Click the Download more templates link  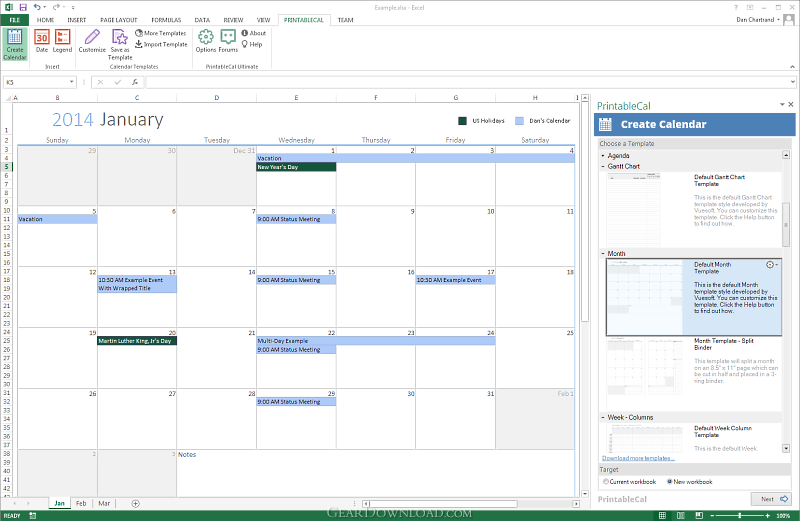coord(638,459)
